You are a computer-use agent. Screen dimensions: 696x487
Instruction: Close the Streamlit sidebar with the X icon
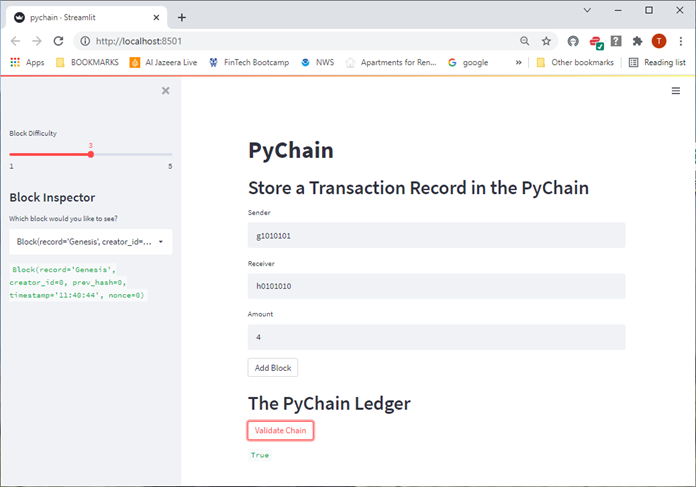[166, 91]
